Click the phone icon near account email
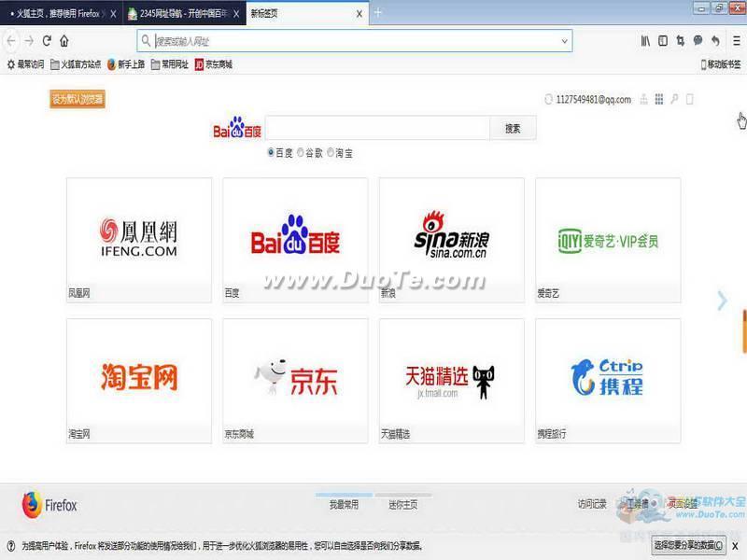Screen dimensions: 747x560 pos(689,99)
